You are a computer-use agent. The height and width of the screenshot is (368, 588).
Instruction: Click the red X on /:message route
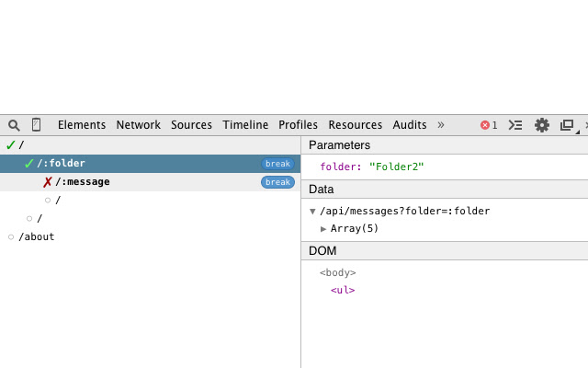click(48, 182)
